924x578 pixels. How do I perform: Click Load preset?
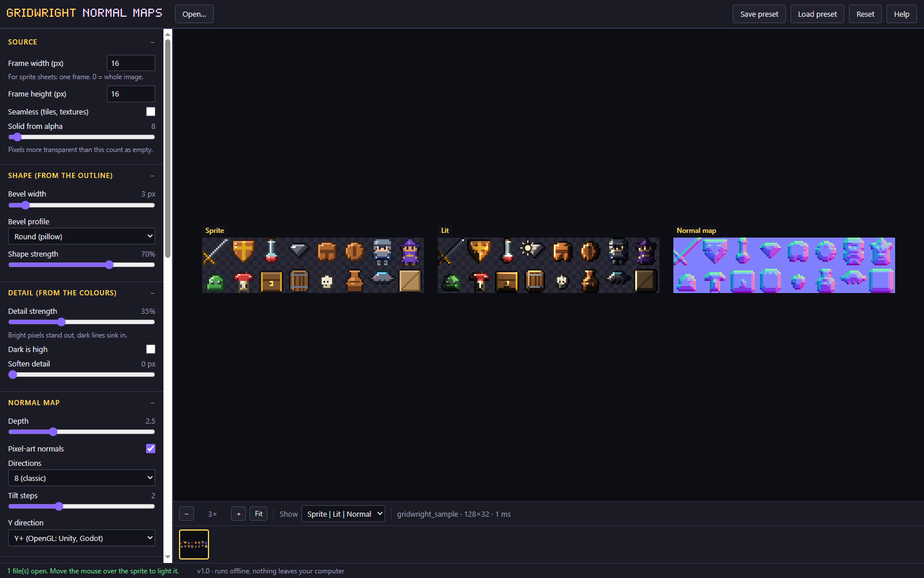(817, 14)
